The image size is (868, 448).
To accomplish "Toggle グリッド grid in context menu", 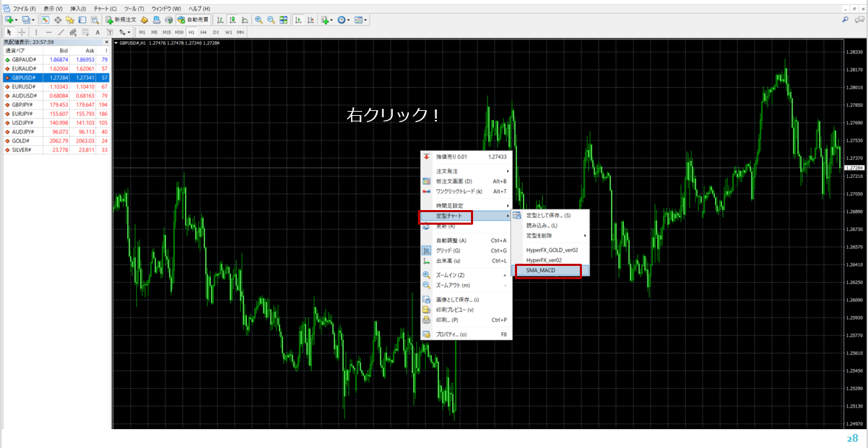I will [x=447, y=251].
